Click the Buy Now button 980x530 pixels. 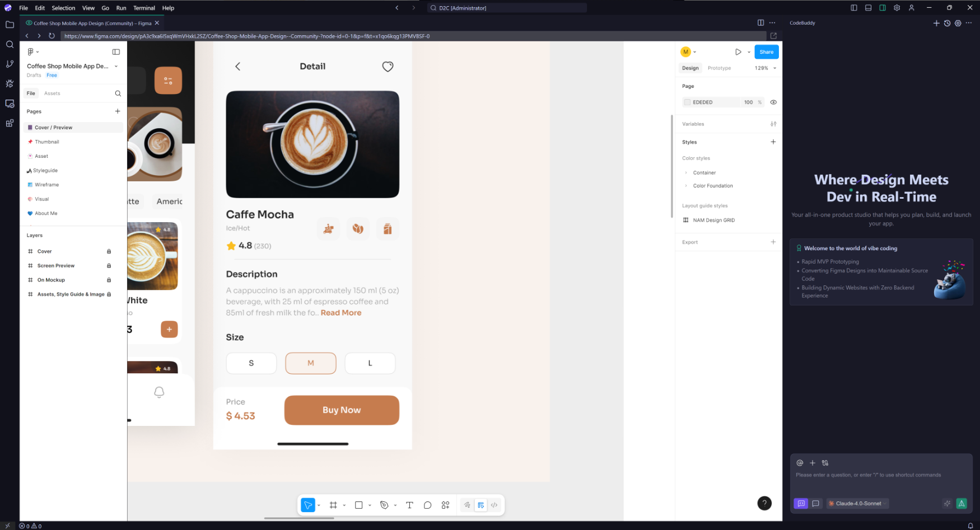342,410
